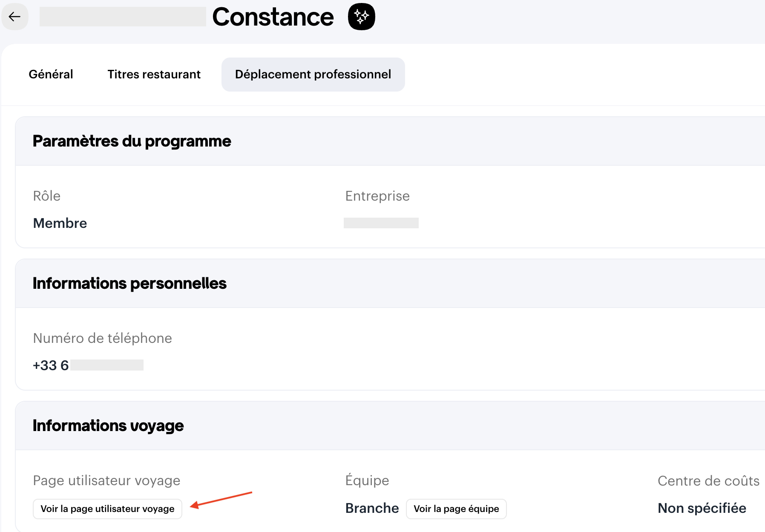Select the Membre role value
The height and width of the screenshot is (532, 765).
coord(60,223)
